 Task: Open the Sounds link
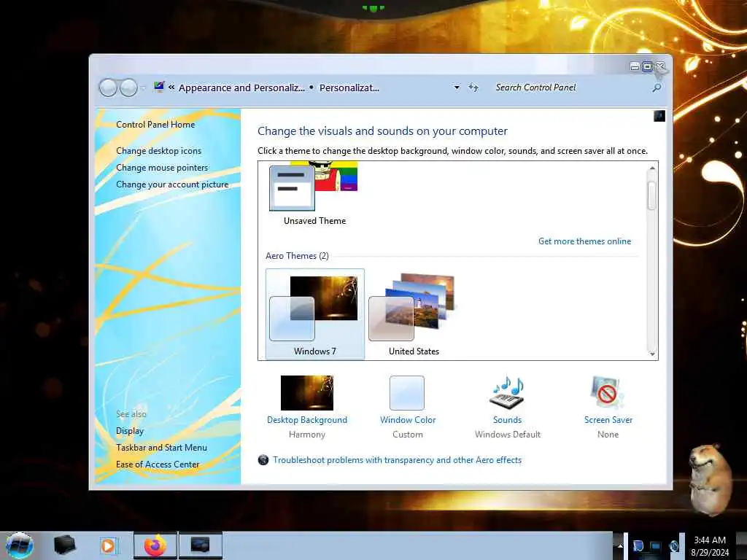508,420
